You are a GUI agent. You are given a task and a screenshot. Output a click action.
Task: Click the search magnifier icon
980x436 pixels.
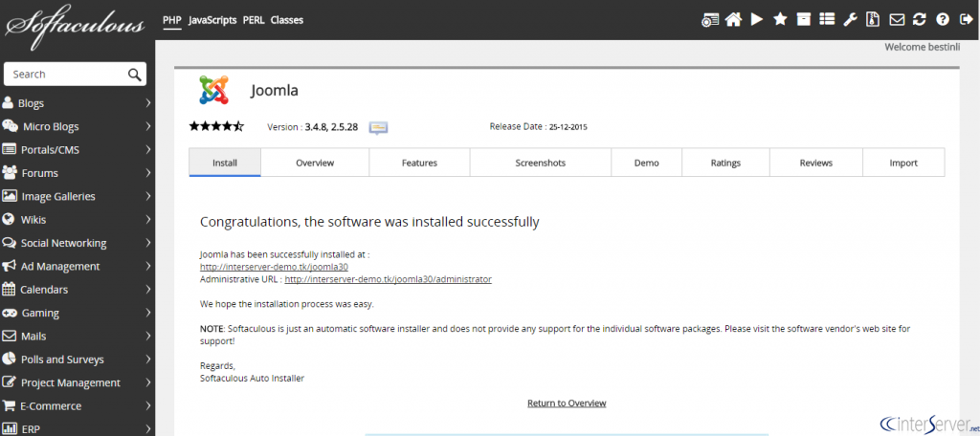[134, 75]
